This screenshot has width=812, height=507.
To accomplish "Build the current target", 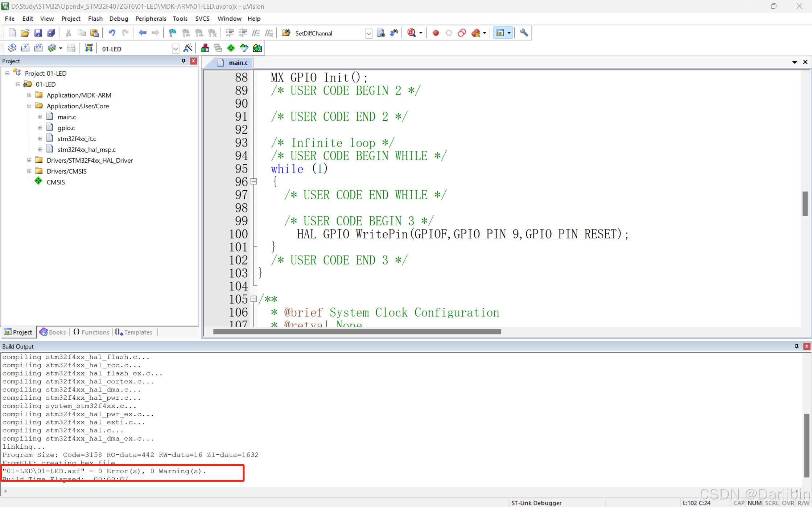I will point(25,48).
